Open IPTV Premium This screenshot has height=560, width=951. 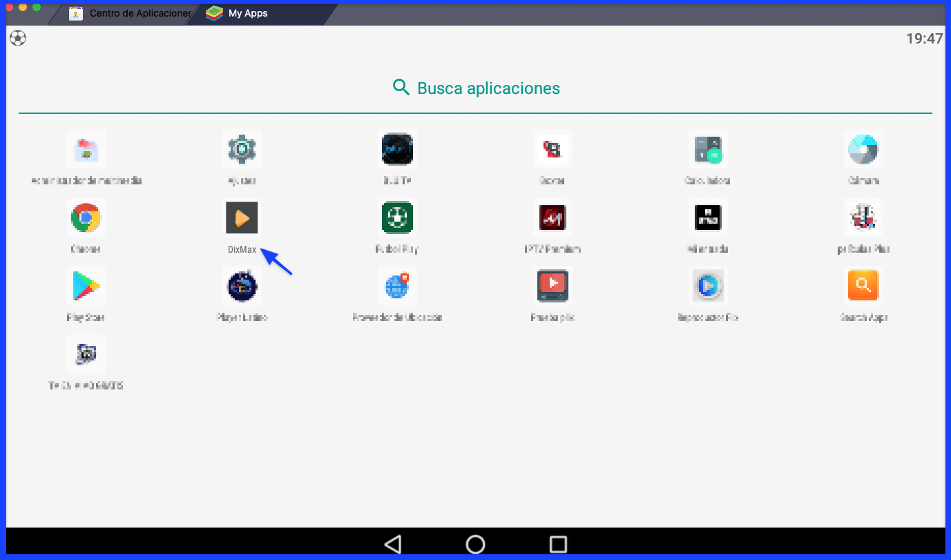(x=553, y=218)
